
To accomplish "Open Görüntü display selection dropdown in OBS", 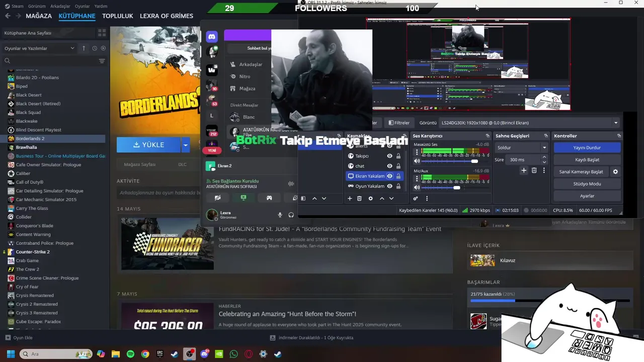I will (x=530, y=123).
